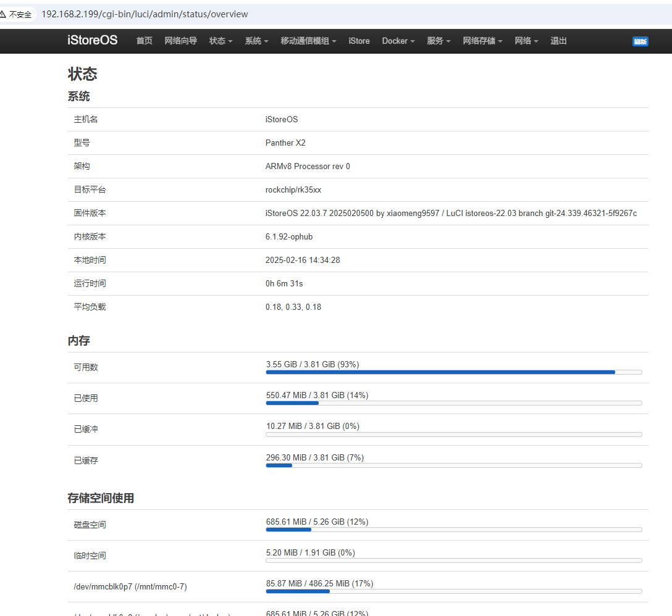Expand the 状态 dropdown menu
This screenshot has height=616, width=672.
click(x=220, y=41)
